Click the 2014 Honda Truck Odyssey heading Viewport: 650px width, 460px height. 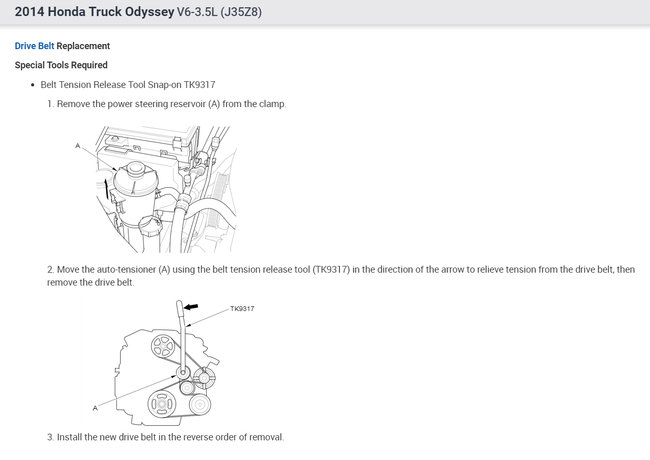click(x=95, y=12)
